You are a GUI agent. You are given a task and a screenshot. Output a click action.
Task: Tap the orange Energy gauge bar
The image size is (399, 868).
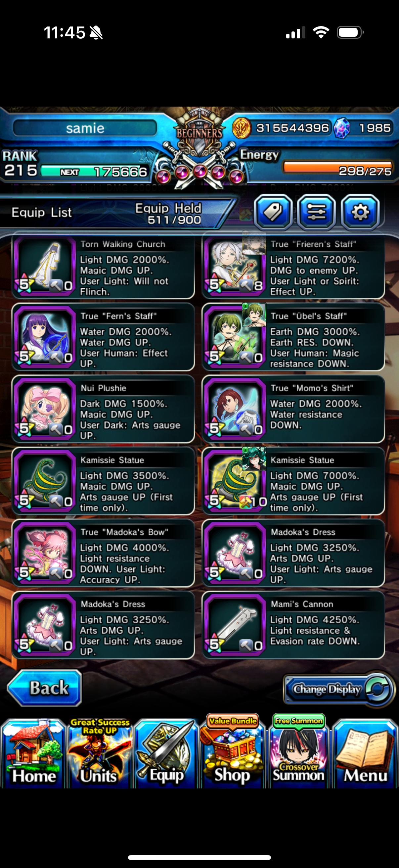pyautogui.click(x=338, y=168)
